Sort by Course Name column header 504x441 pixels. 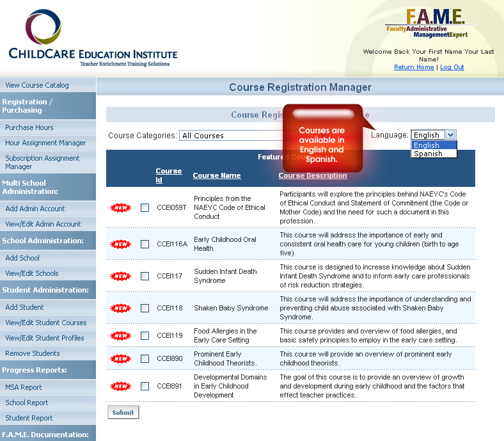coord(217,175)
